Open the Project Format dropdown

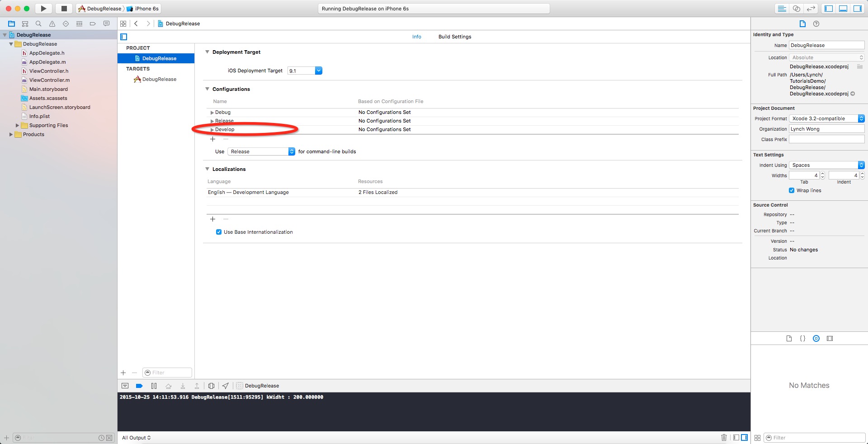coord(826,118)
